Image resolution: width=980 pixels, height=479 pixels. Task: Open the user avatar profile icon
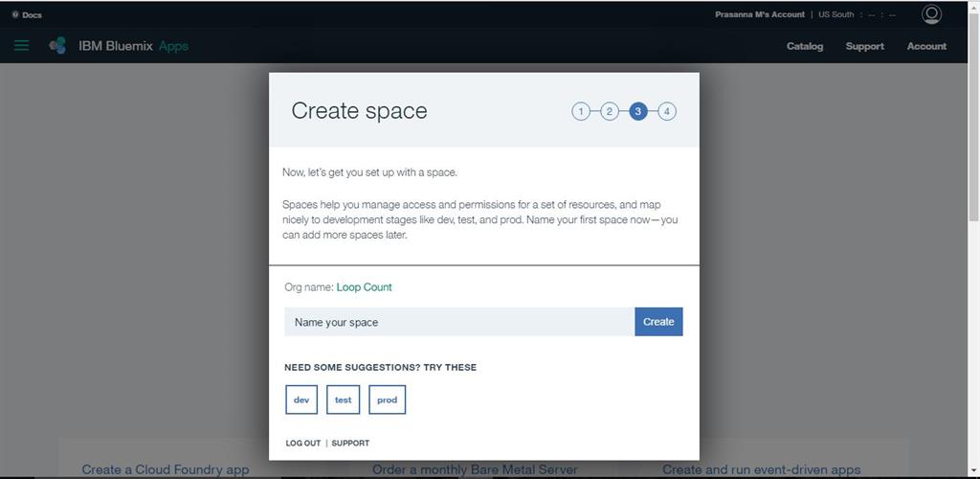click(931, 14)
